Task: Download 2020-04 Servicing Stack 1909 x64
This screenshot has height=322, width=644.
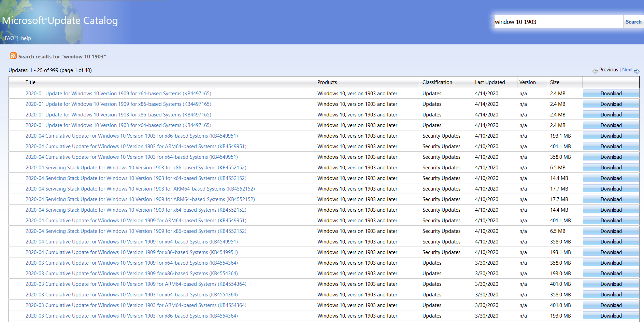Action: pyautogui.click(x=611, y=210)
